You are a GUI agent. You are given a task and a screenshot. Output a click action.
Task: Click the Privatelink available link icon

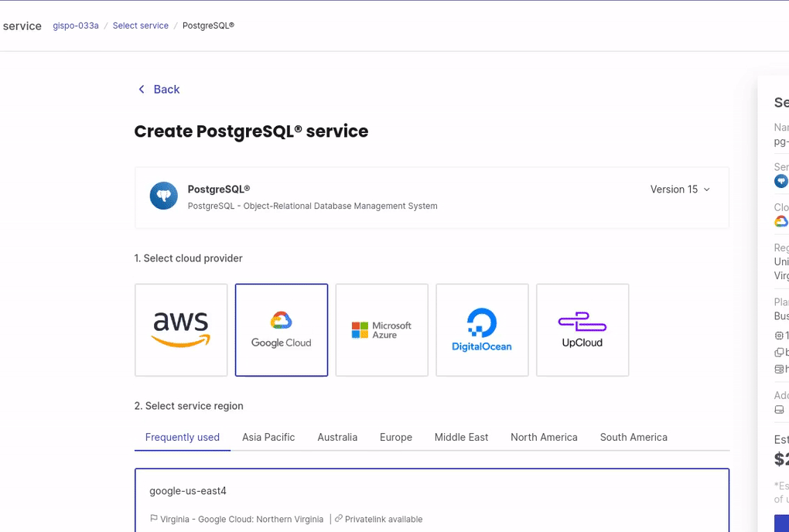point(339,518)
